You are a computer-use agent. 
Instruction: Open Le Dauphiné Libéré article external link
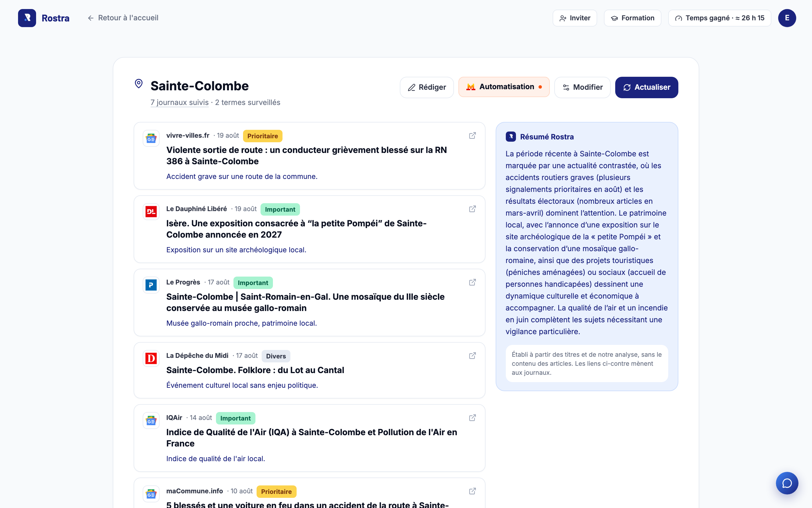472,209
